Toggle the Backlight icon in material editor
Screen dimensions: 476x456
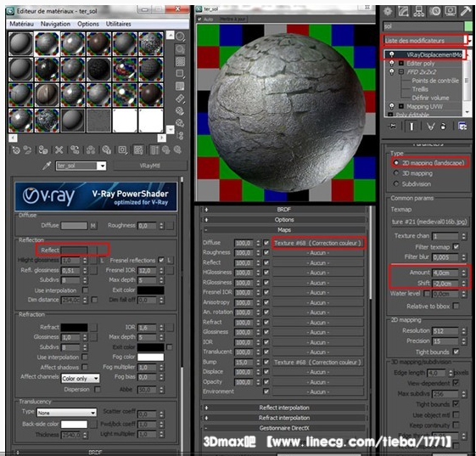pos(180,49)
